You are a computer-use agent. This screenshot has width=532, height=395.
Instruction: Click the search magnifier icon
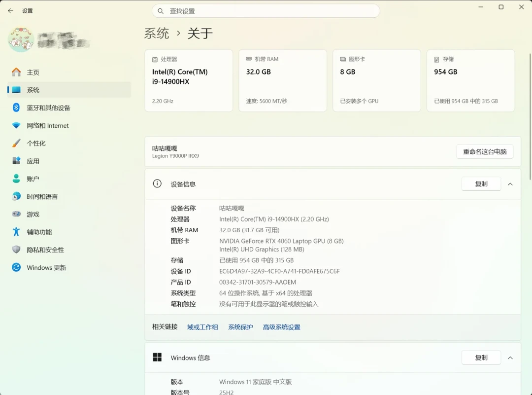point(161,11)
